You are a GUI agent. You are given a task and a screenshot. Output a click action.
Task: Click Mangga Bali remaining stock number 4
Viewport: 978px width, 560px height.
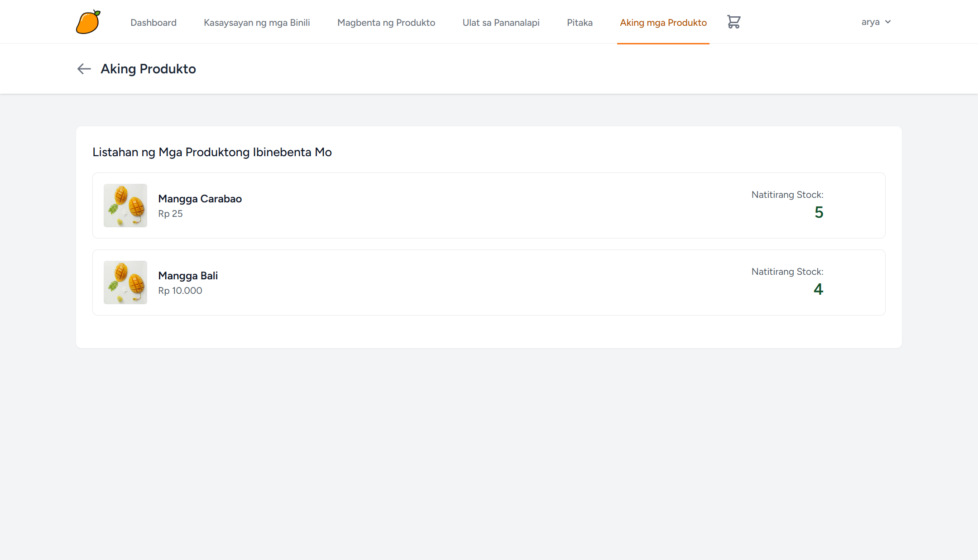click(x=818, y=289)
